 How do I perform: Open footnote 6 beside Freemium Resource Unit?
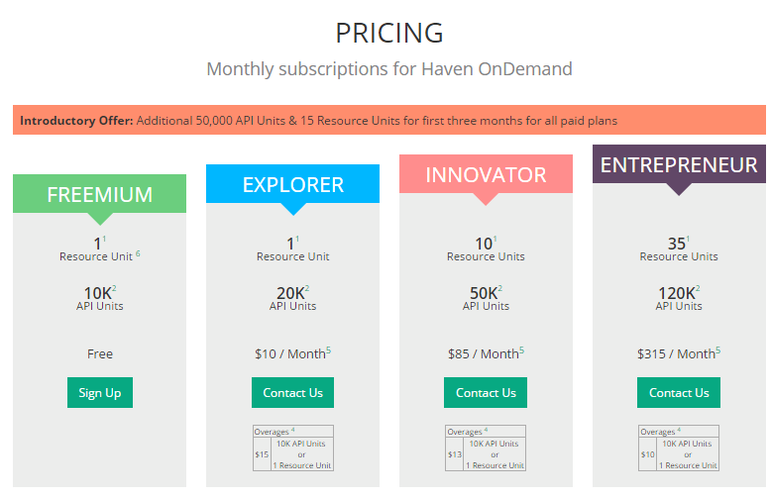[138, 253]
